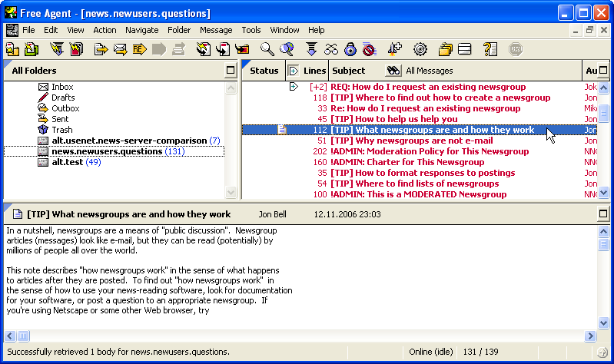
Task: Sort messages by Subject column header
Action: [349, 71]
